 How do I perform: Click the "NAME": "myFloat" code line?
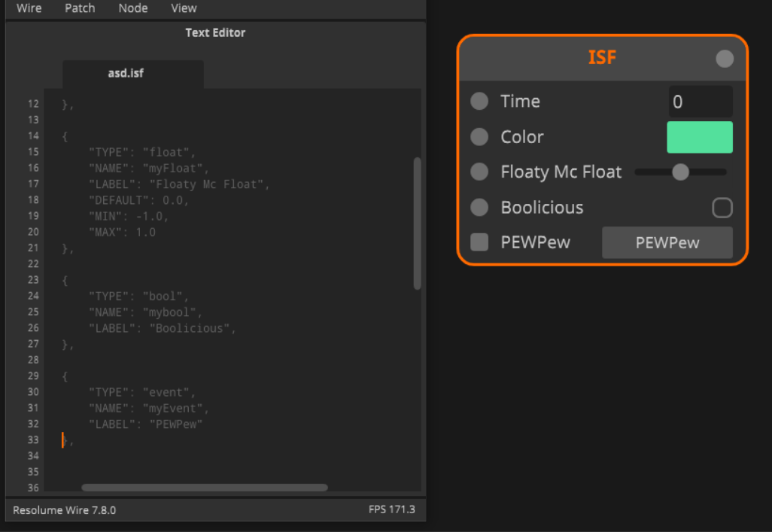point(149,169)
